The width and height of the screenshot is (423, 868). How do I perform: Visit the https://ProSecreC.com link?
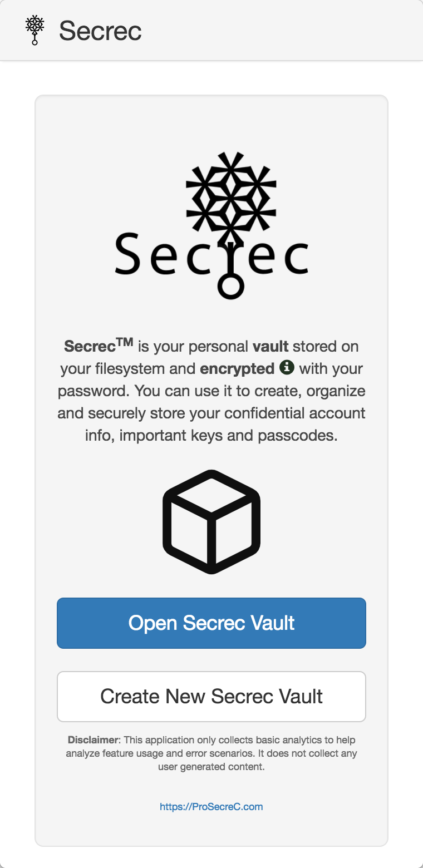coord(211,806)
